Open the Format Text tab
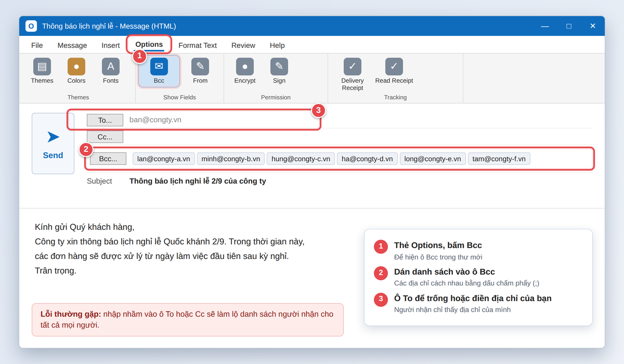The width and height of the screenshot is (624, 364). pyautogui.click(x=198, y=45)
